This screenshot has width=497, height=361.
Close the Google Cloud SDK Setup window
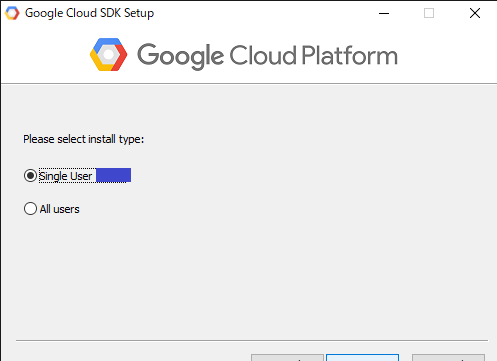(475, 13)
